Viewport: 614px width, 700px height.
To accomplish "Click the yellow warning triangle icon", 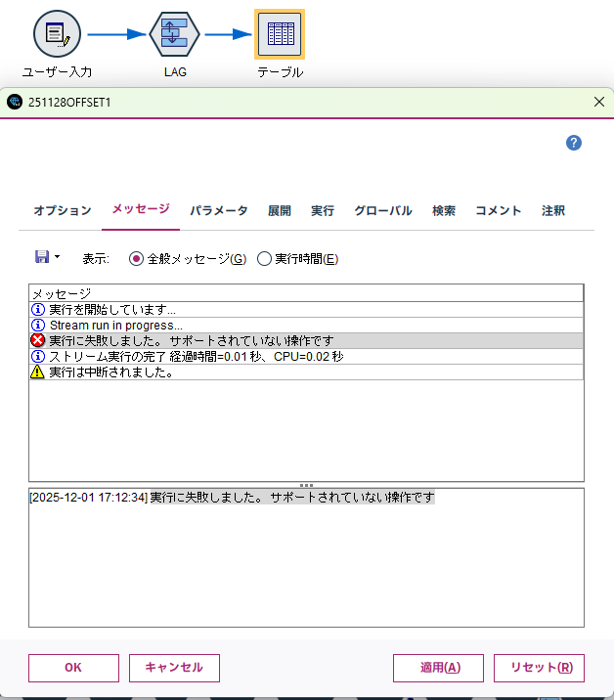I will pos(37,372).
